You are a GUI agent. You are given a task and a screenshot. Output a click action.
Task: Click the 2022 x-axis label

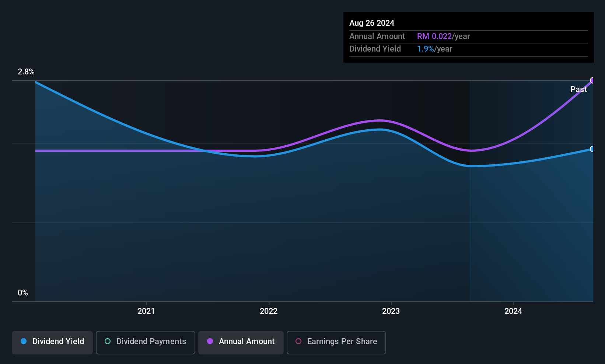[x=269, y=311]
